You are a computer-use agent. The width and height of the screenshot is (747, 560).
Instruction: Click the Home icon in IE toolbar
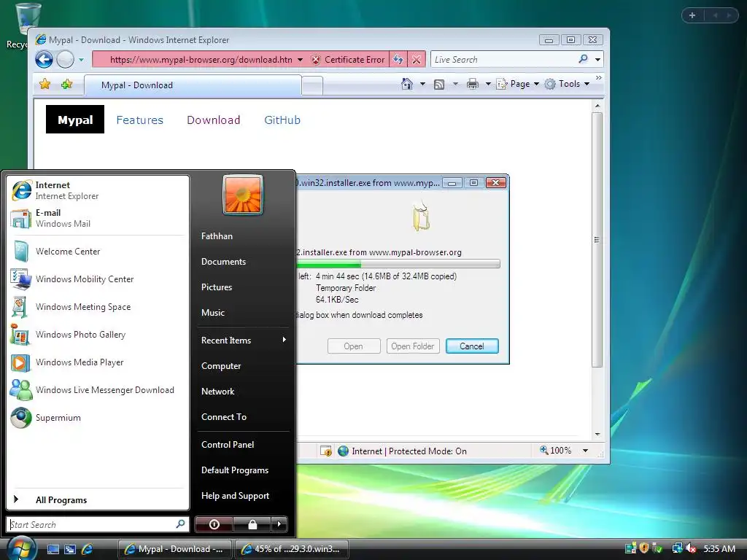click(407, 85)
